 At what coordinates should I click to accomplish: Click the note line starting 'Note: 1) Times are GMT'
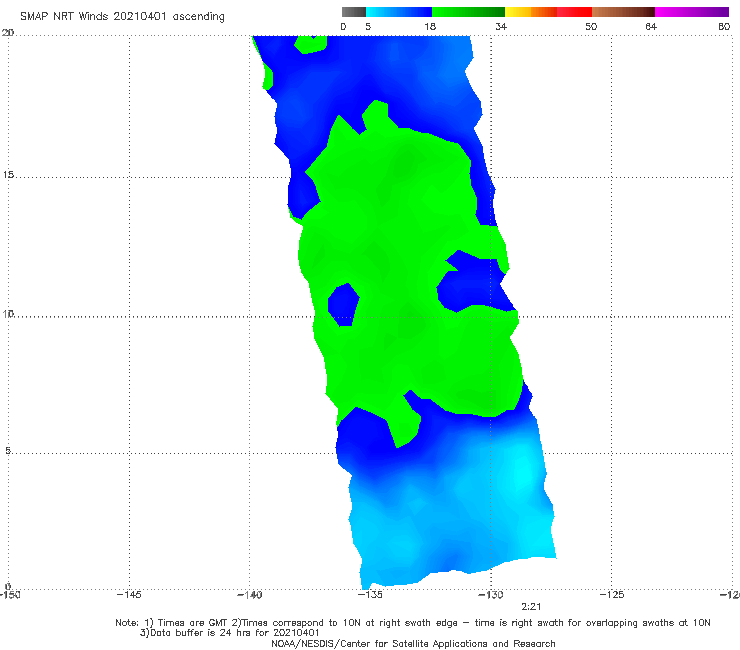pyautogui.click(x=412, y=623)
